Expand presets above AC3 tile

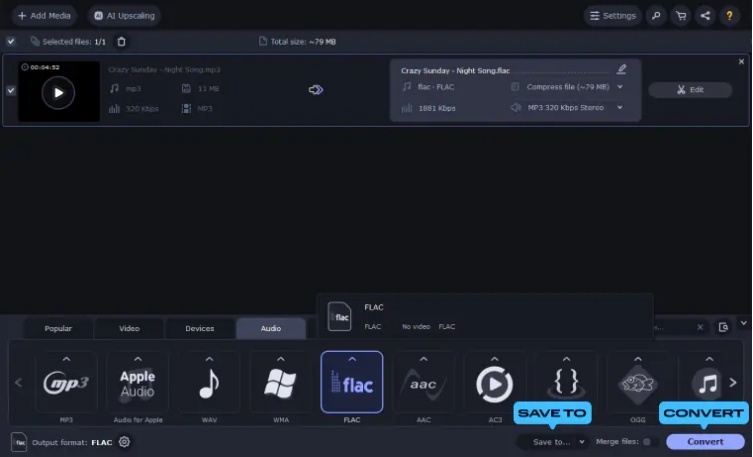tap(495, 359)
